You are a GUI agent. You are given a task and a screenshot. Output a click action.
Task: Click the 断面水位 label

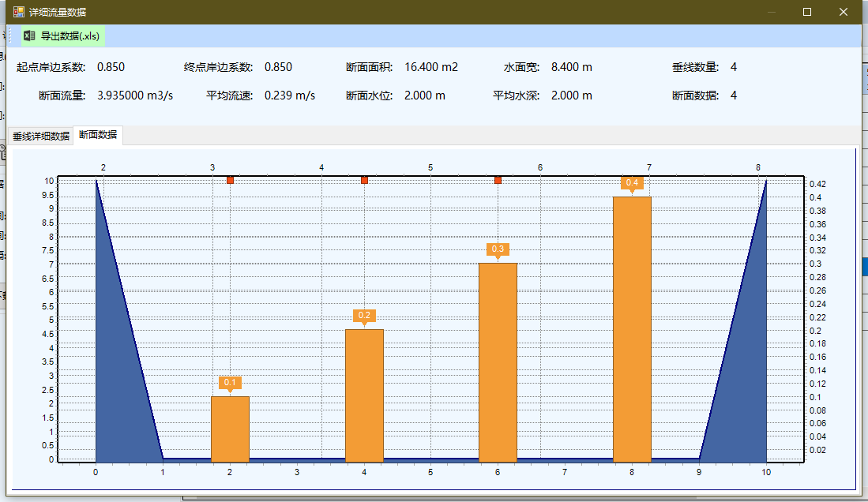[x=369, y=96]
